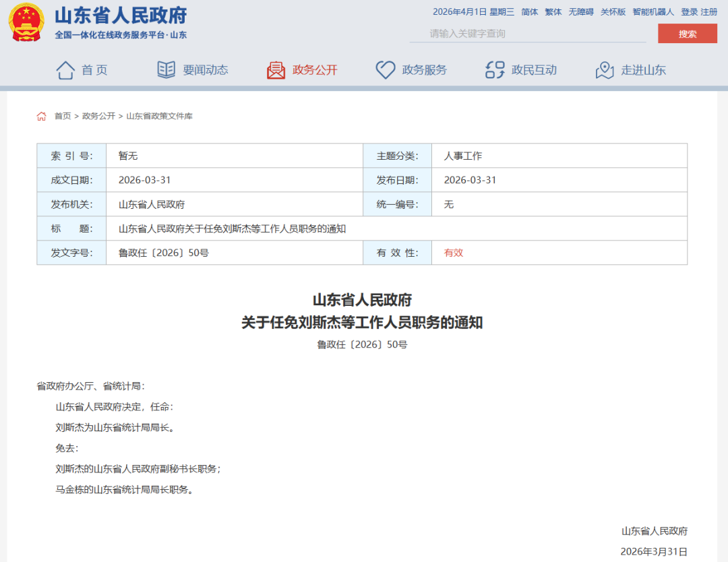Click the map pin icon beside 走进山东
Screen dimensions: 728x562
(605, 70)
